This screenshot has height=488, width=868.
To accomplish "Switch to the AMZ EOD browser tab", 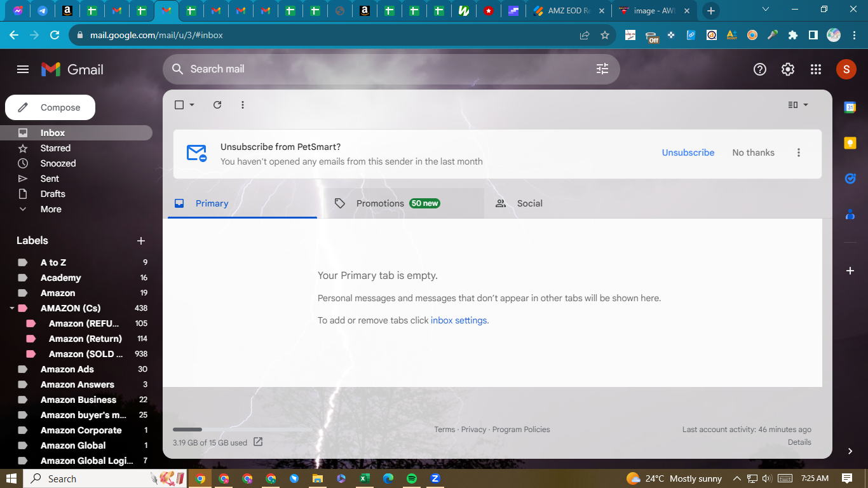I will tap(567, 11).
